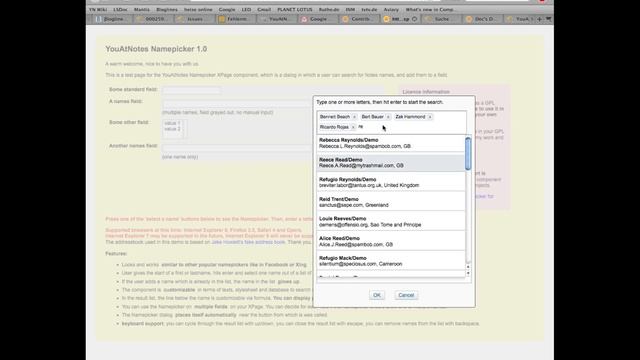Switch to the Contrib browser tab
This screenshot has width=640, height=360.
358,19
